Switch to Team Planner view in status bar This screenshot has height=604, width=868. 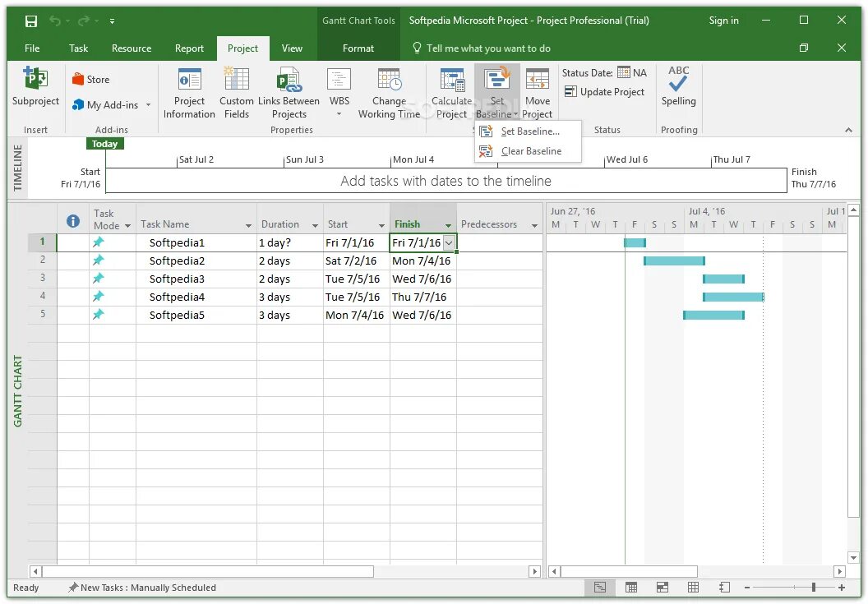point(662,588)
